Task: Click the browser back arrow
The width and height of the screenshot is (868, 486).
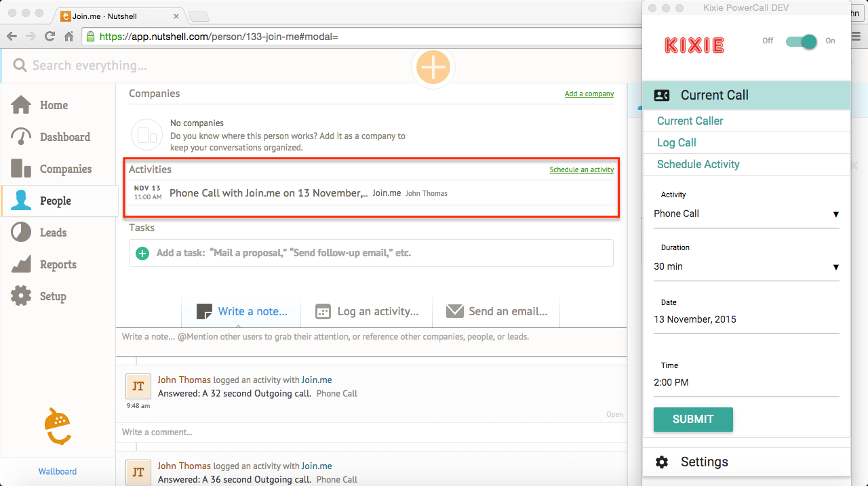Action: pos(12,37)
